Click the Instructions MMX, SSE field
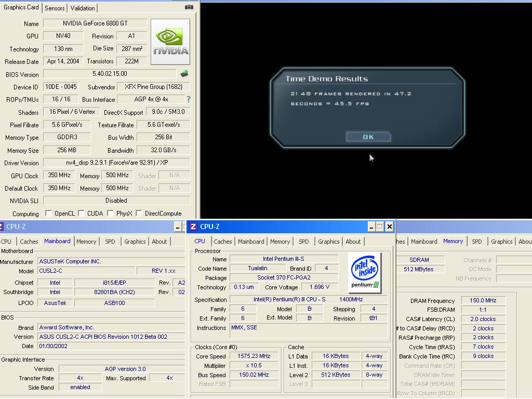 [309, 330]
